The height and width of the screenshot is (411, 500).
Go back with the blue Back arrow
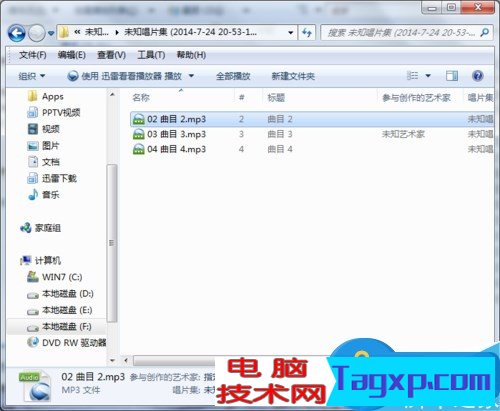[x=17, y=33]
